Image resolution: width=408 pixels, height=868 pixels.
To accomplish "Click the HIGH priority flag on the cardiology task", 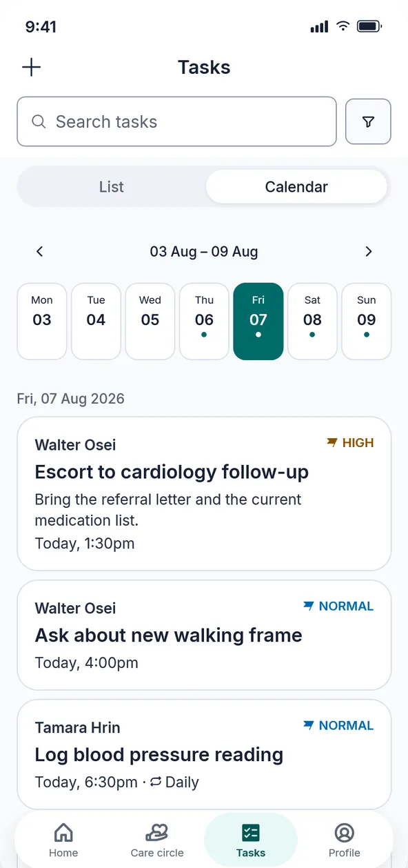I will click(x=350, y=443).
